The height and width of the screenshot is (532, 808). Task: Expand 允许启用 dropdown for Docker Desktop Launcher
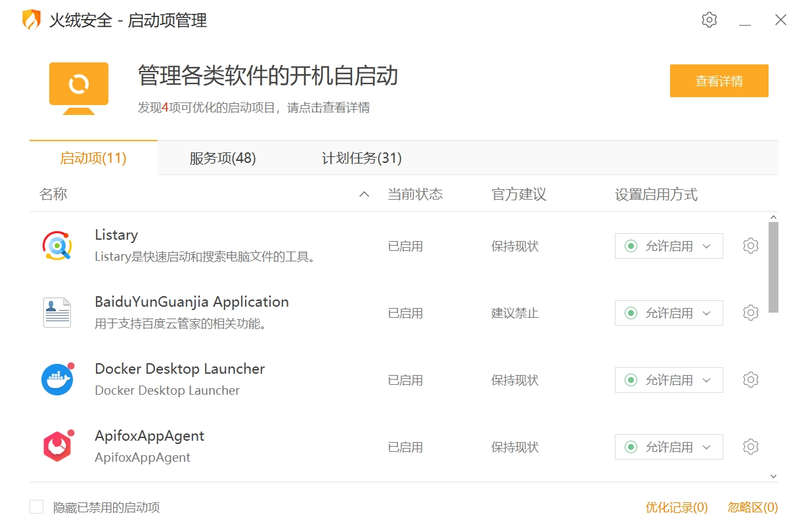tap(669, 380)
